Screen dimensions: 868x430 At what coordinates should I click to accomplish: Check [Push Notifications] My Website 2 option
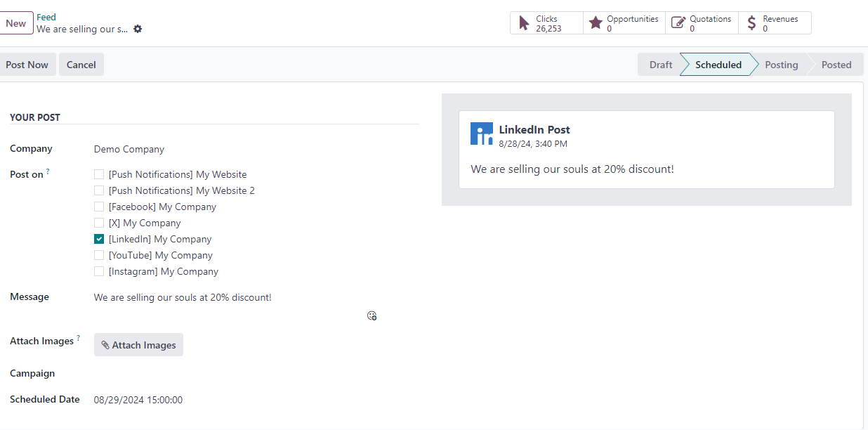(x=99, y=190)
